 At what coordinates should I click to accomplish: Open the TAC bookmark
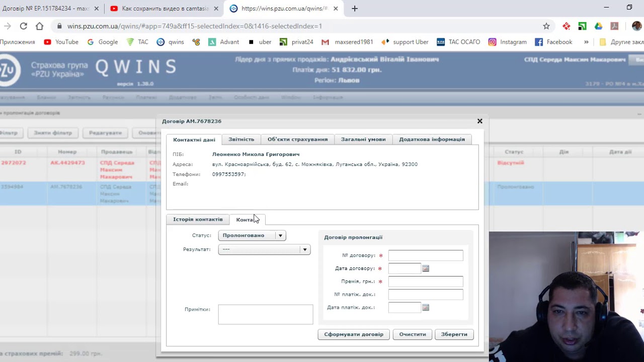coord(137,42)
